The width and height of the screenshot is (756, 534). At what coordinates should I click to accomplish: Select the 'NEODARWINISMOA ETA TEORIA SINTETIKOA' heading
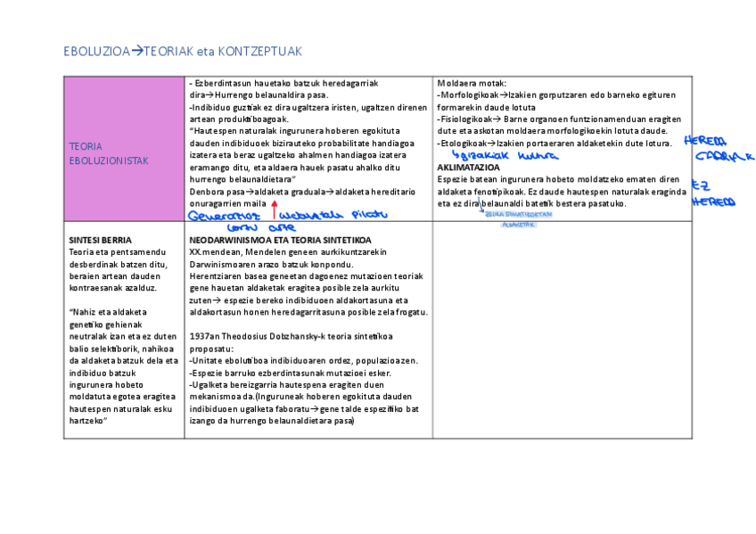click(x=280, y=240)
